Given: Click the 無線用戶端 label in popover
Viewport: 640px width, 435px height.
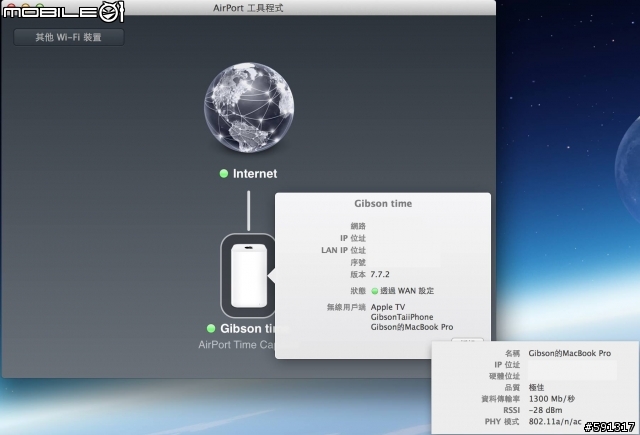Looking at the screenshot, I should click(346, 307).
